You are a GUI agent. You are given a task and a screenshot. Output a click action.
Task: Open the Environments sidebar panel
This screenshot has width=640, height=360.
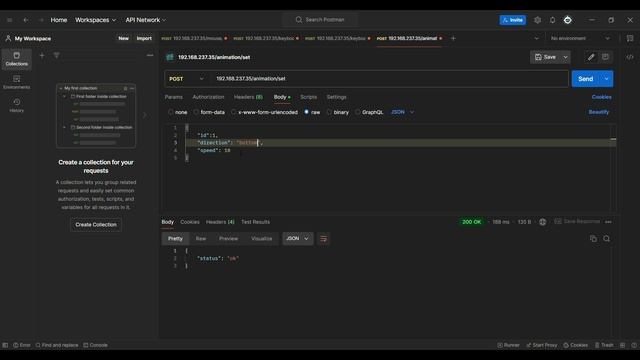click(17, 82)
